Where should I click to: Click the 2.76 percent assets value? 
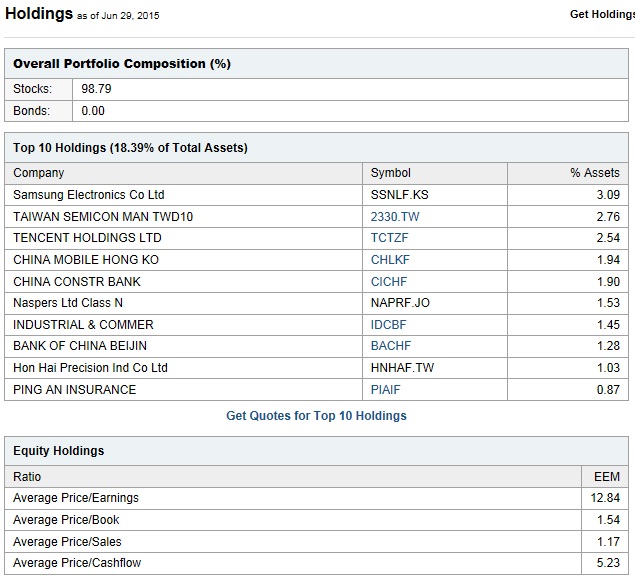click(x=608, y=217)
